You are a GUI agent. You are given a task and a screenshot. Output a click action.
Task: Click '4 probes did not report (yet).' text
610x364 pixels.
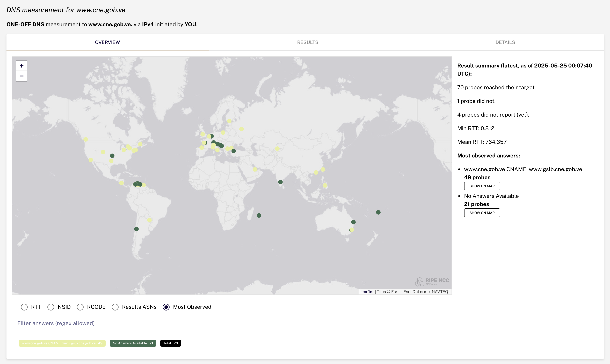(493, 115)
